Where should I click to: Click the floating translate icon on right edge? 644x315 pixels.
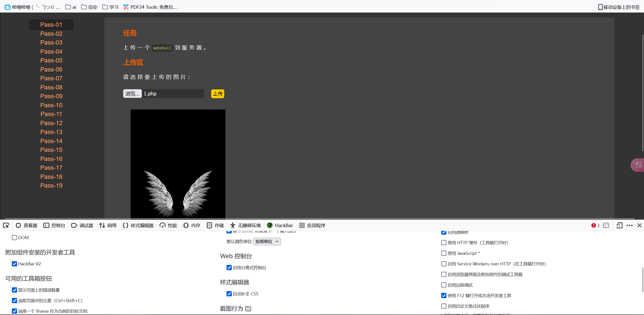638,165
